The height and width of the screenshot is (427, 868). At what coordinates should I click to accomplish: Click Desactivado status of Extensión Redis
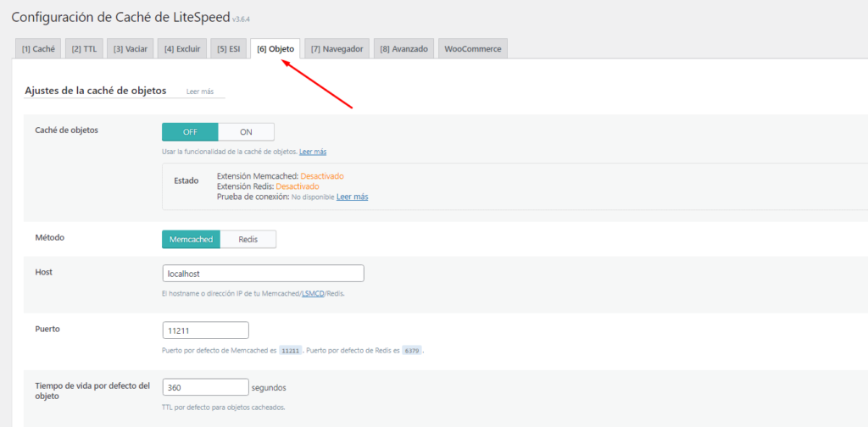click(298, 186)
